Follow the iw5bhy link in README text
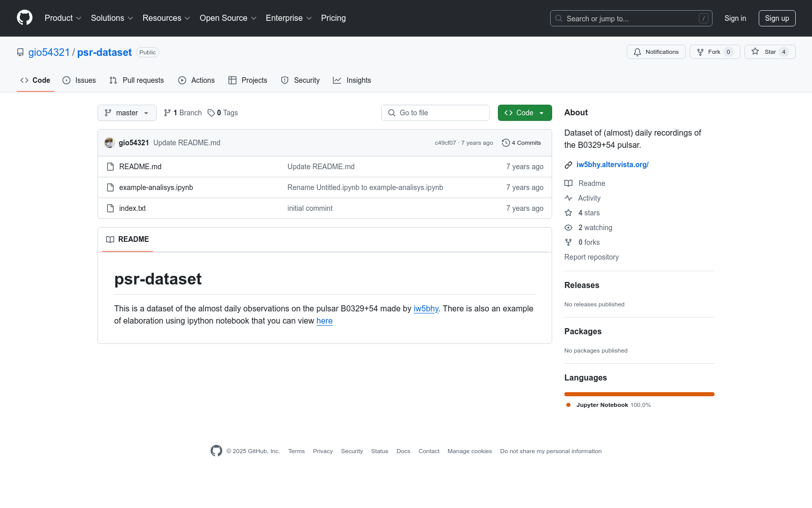This screenshot has width=812, height=508. [426, 308]
